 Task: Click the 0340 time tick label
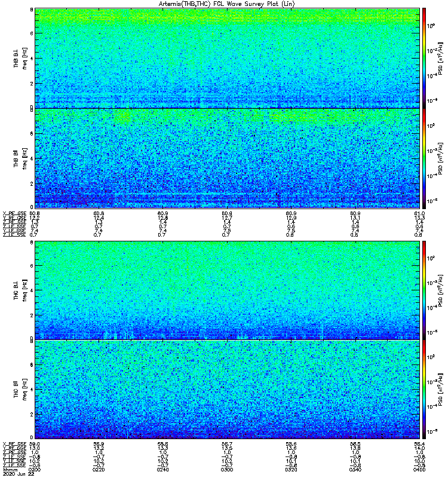tap(355, 470)
